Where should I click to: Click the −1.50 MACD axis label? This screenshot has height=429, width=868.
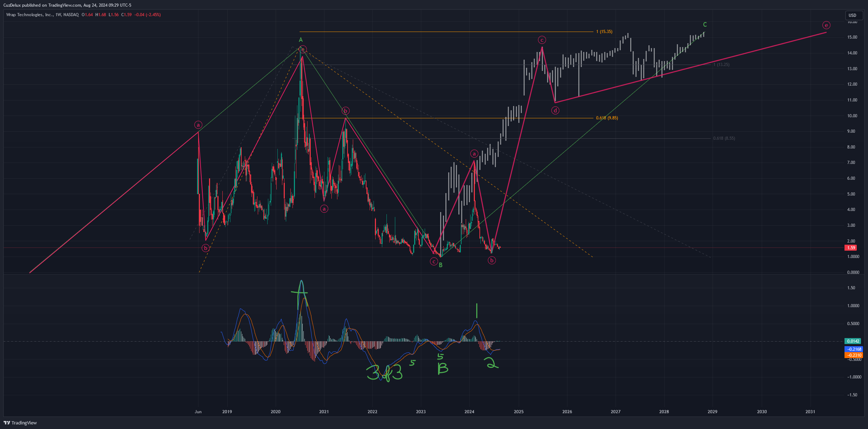pos(852,395)
